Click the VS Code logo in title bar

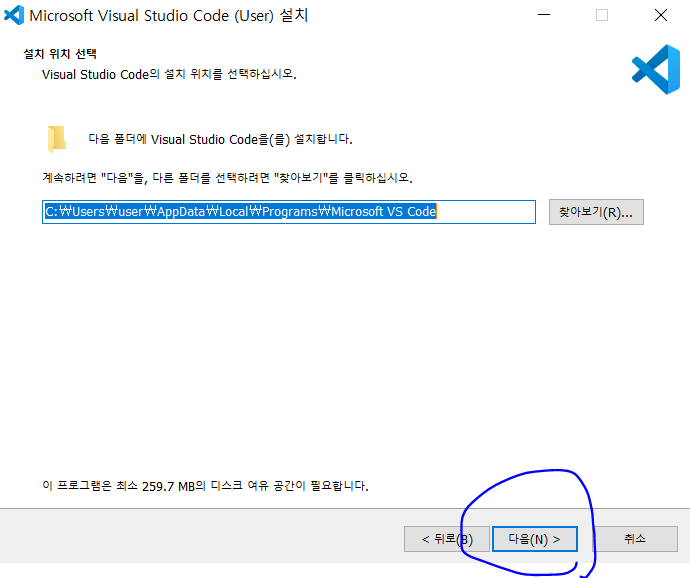[x=14, y=15]
